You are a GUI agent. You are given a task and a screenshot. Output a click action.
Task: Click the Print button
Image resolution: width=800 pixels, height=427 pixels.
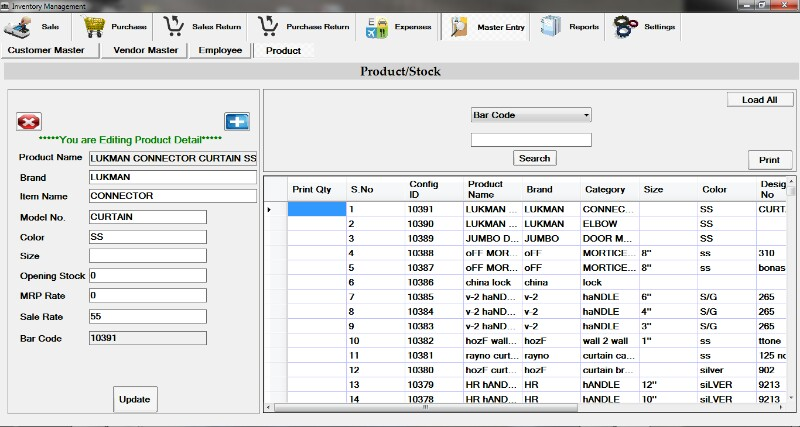coord(769,160)
